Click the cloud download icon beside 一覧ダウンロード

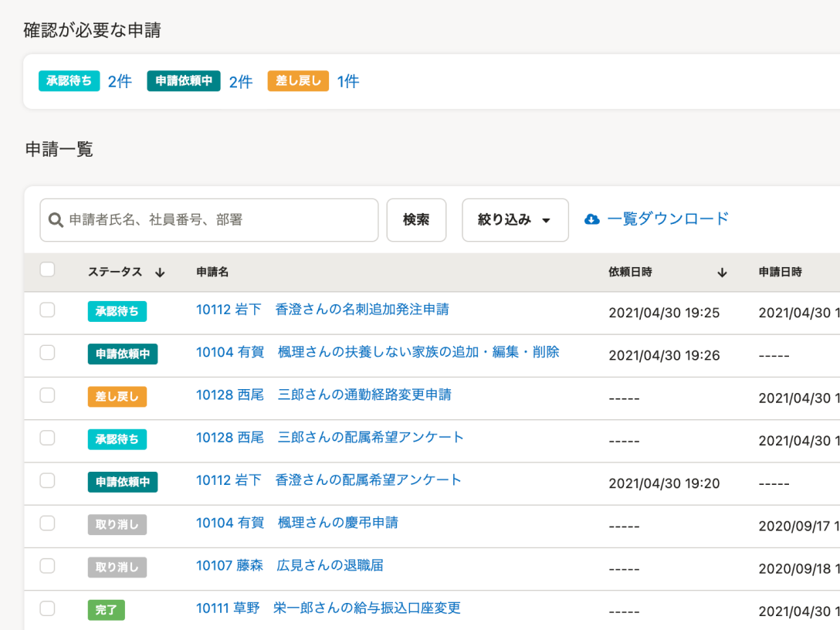point(591,218)
